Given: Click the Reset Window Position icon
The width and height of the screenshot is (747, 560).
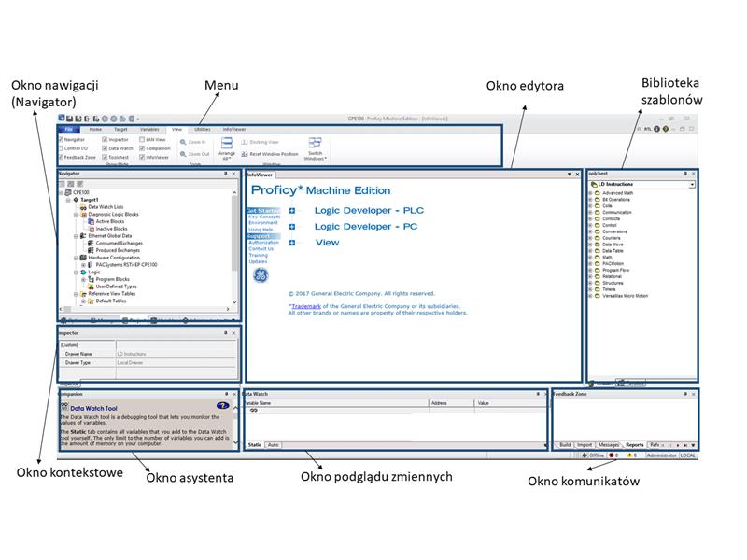Looking at the screenshot, I should click(245, 154).
